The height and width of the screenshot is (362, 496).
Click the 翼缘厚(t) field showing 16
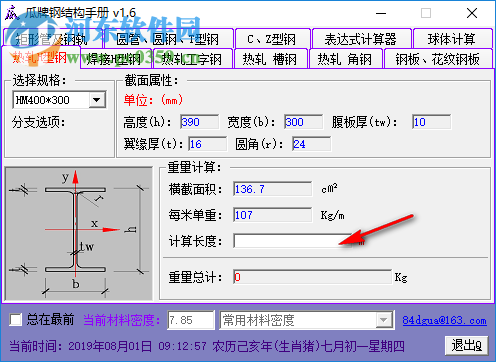(x=208, y=144)
